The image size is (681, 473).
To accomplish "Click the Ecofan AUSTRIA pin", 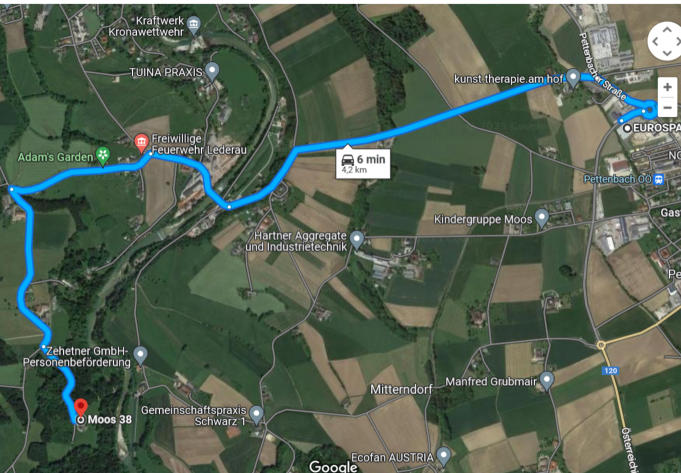I will (443, 456).
